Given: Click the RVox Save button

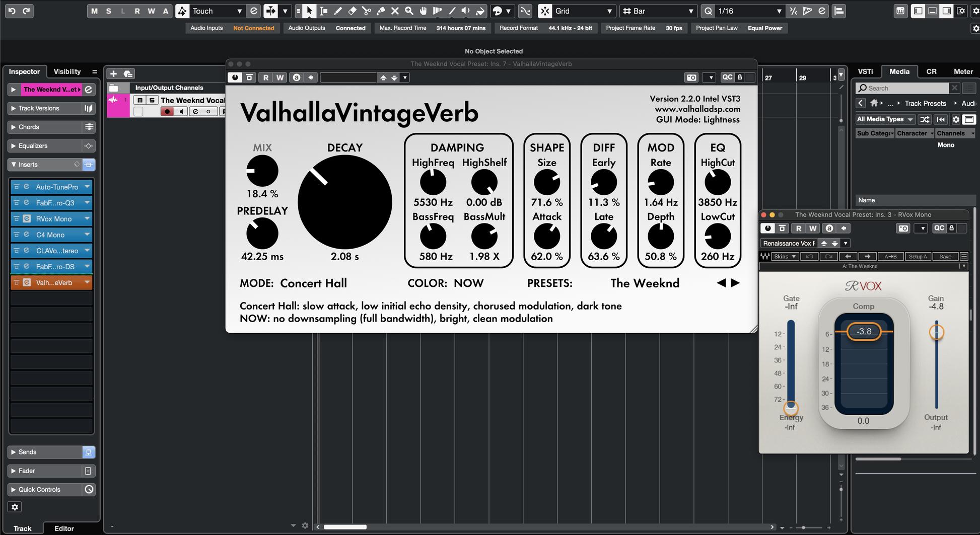Looking at the screenshot, I should pyautogui.click(x=945, y=257).
